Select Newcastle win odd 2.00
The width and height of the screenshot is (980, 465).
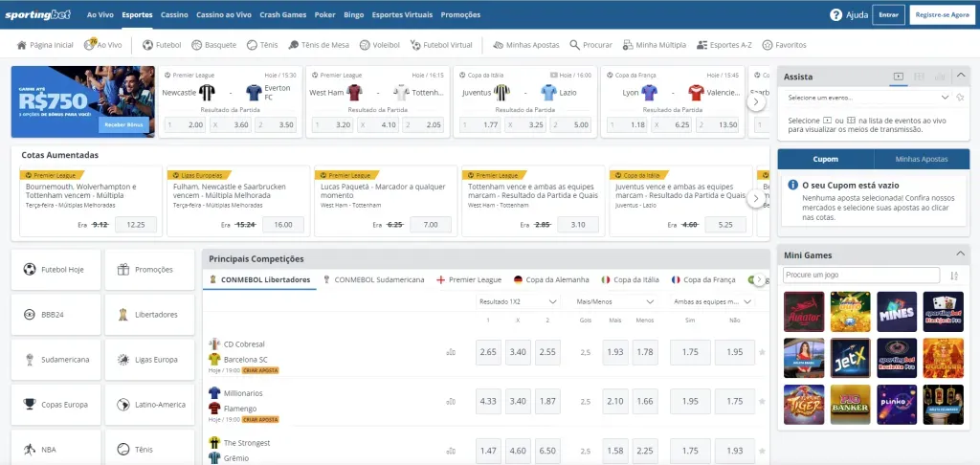pyautogui.click(x=185, y=124)
